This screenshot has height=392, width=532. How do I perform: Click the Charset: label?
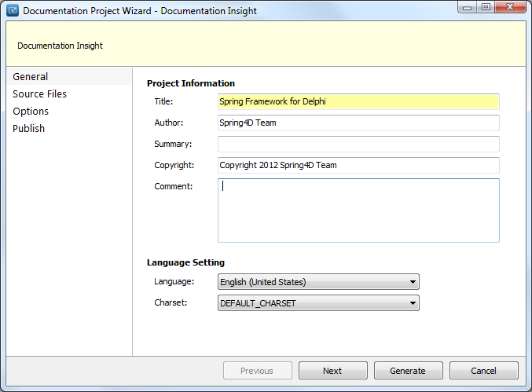coord(171,302)
